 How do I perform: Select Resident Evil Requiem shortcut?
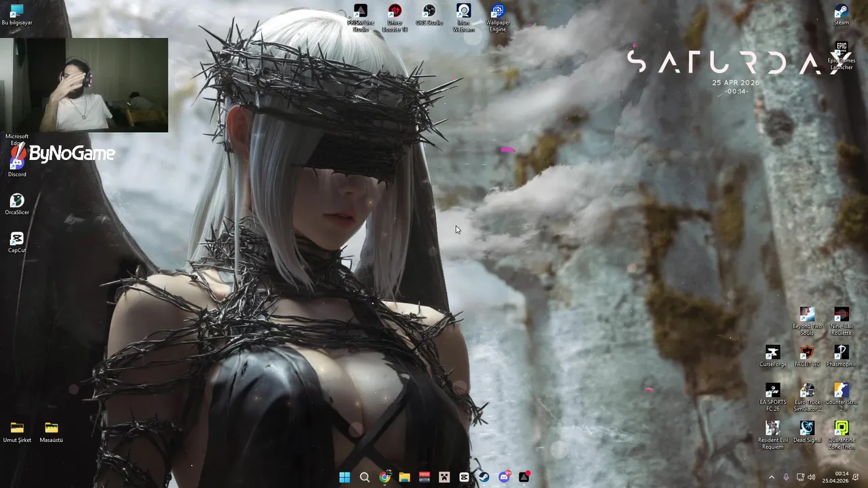772,436
